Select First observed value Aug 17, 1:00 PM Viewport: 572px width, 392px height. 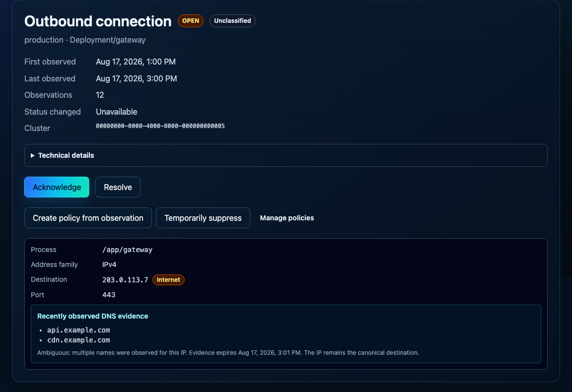click(136, 62)
